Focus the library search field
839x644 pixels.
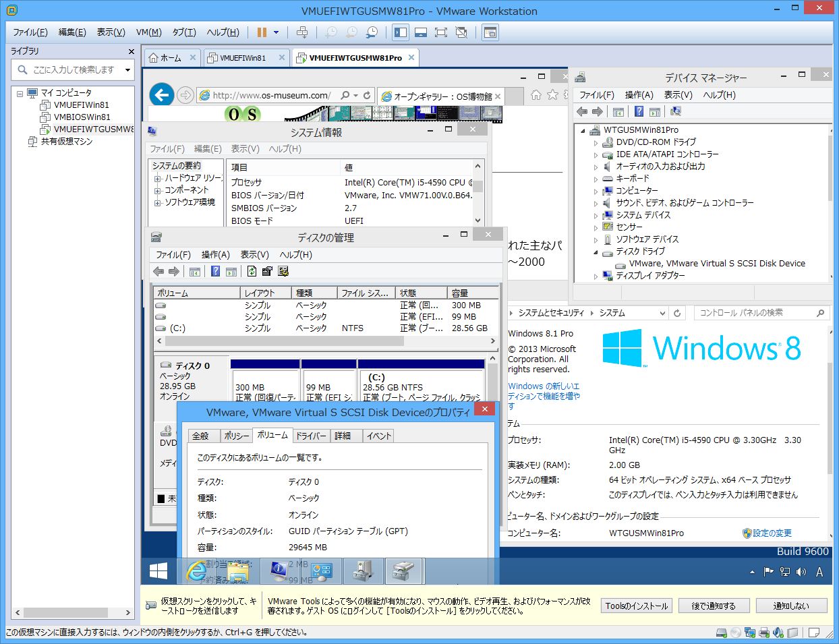point(67,69)
